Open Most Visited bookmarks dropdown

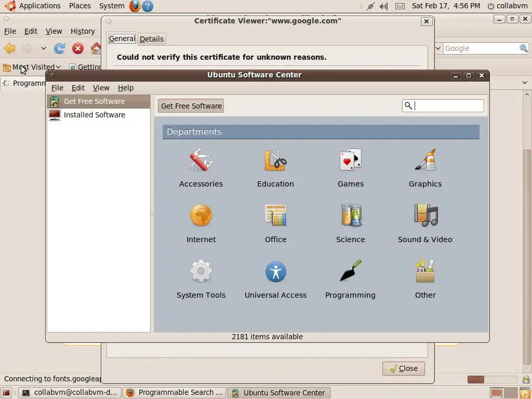pyautogui.click(x=32, y=67)
